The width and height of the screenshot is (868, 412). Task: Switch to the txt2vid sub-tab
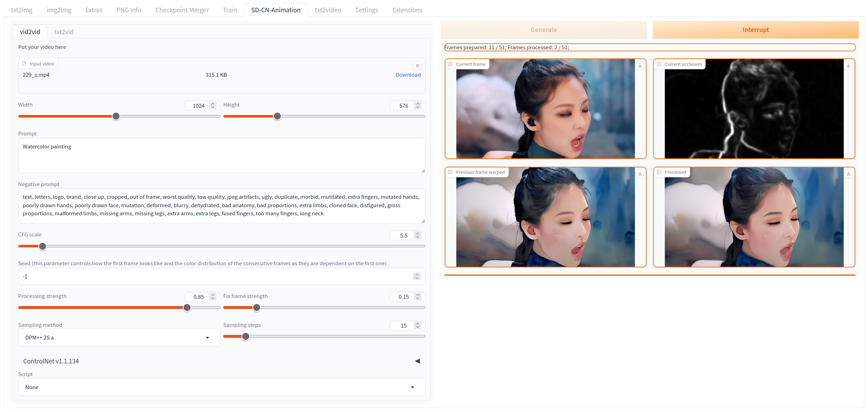click(64, 32)
